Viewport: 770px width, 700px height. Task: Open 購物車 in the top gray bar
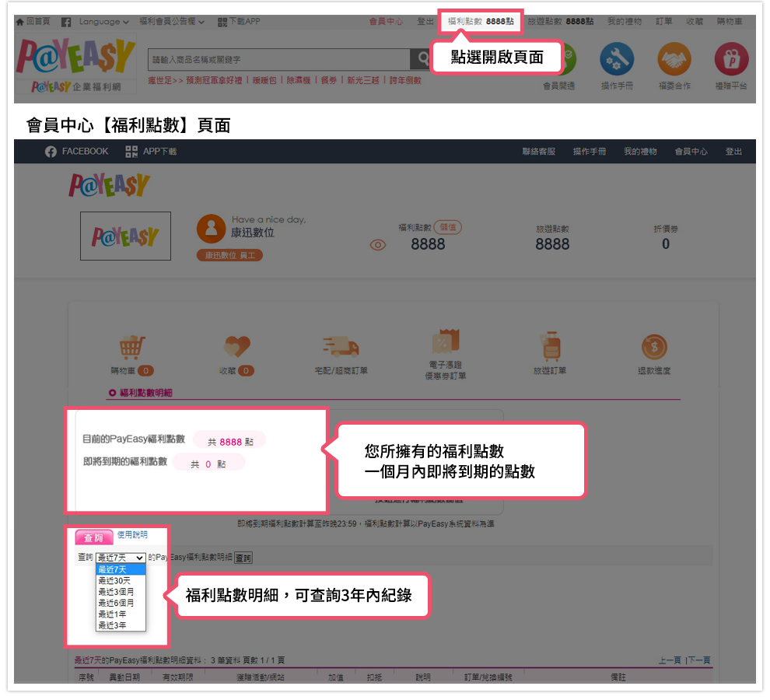click(x=730, y=22)
